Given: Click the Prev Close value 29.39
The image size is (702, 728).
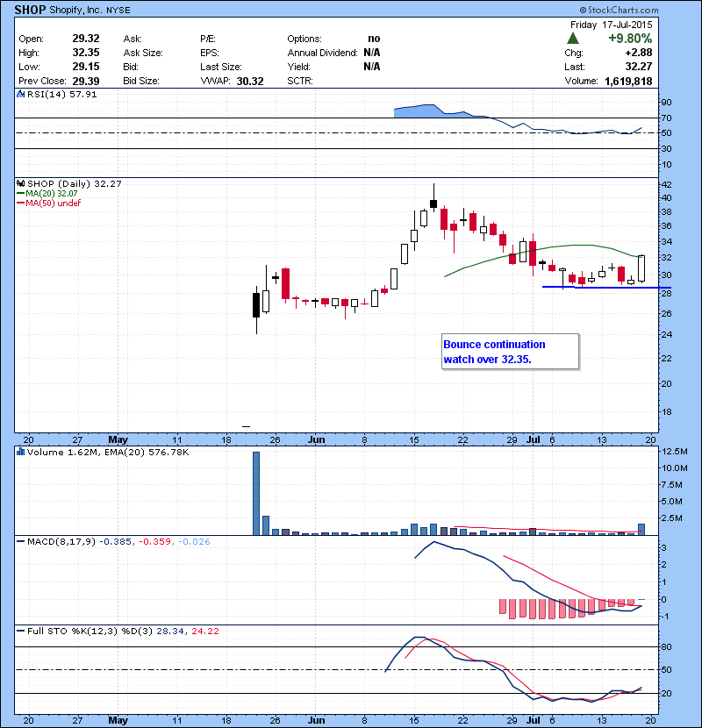Looking at the screenshot, I should [x=86, y=81].
